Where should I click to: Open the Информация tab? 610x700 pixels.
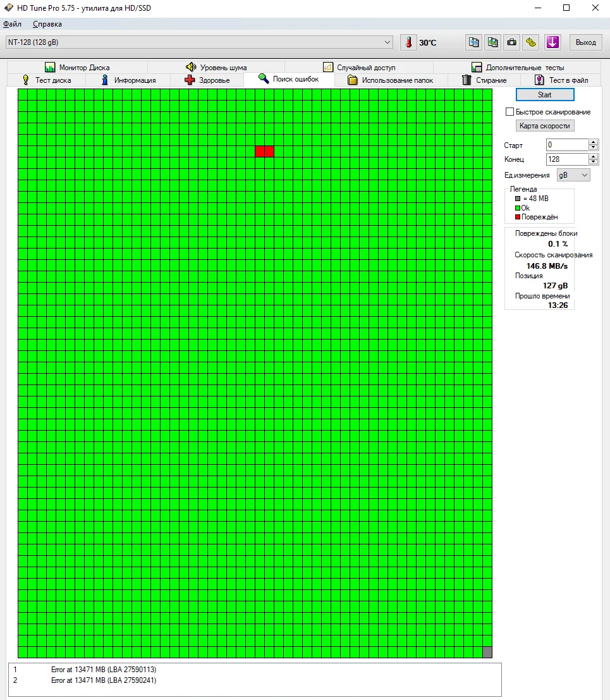128,80
